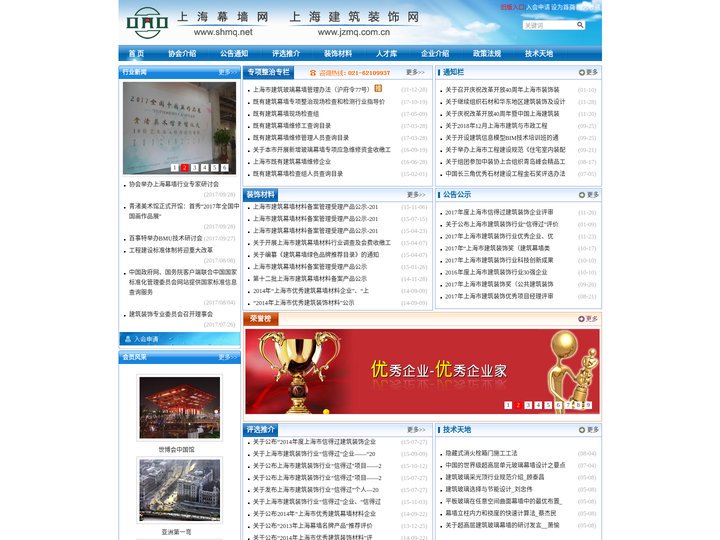Screen dimensions: 720x540
Task: Open 工程建设标准体制将迎重大改革 news
Action: pos(171,250)
